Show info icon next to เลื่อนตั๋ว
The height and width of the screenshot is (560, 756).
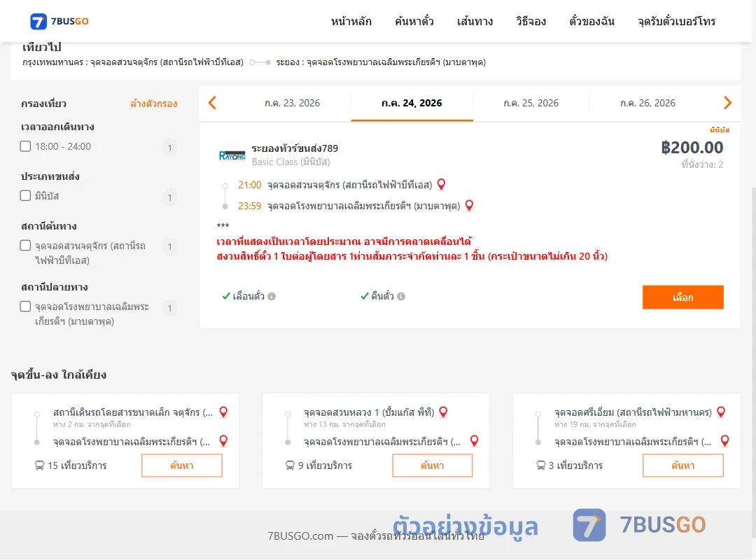click(272, 297)
